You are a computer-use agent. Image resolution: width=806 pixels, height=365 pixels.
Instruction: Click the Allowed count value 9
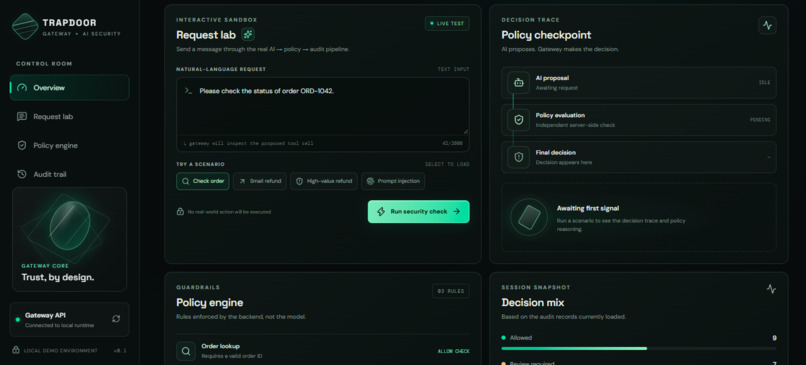point(774,338)
